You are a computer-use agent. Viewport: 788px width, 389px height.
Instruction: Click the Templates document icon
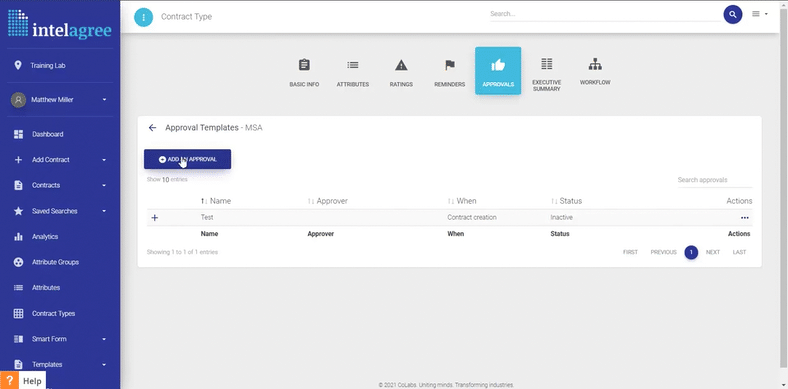[x=18, y=364]
